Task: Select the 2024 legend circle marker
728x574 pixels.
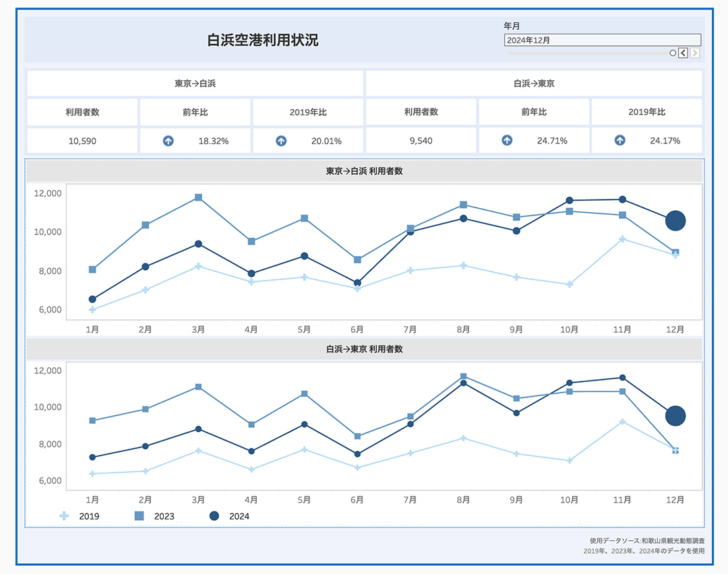Action: click(x=214, y=516)
